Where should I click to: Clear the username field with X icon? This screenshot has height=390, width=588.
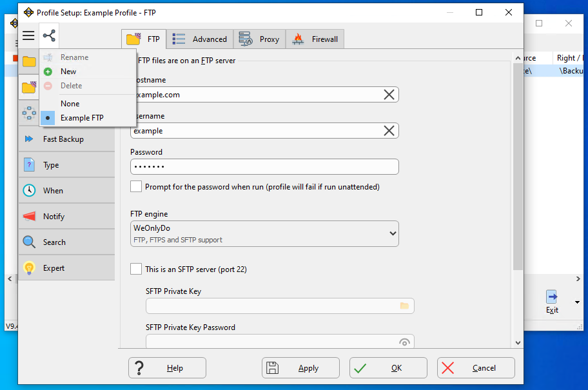click(389, 131)
